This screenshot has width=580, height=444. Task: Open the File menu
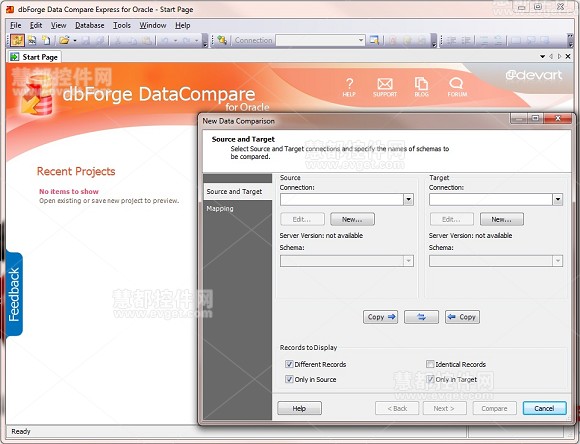coord(16,25)
